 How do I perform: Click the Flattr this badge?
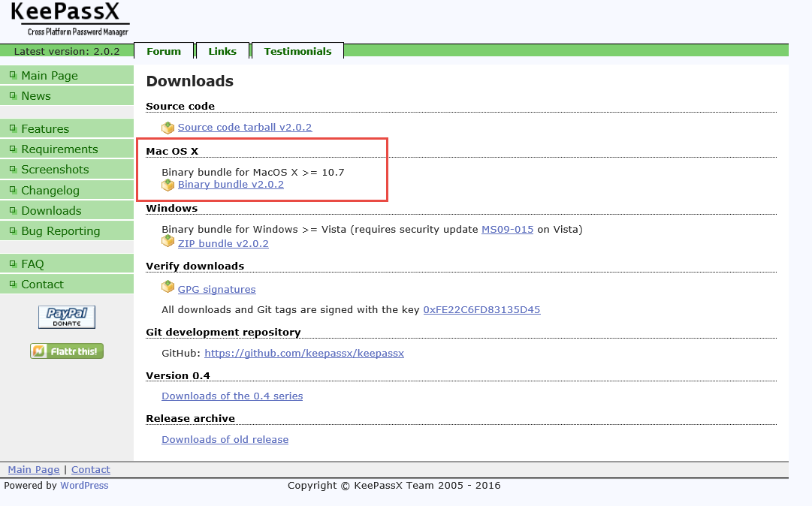coord(67,351)
